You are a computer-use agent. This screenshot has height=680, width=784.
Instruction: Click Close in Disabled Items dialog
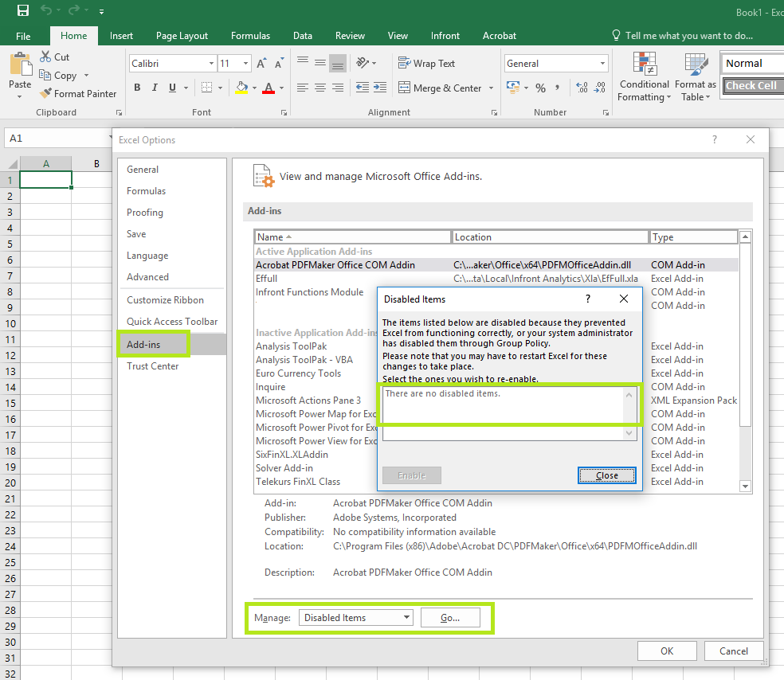click(606, 475)
